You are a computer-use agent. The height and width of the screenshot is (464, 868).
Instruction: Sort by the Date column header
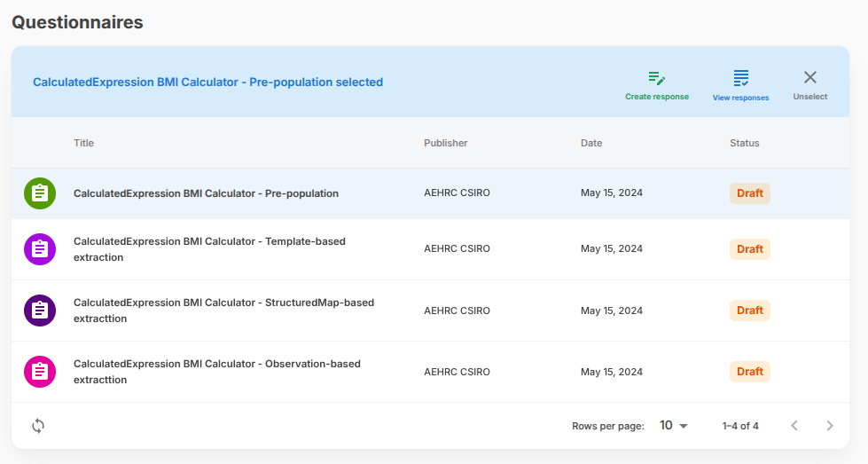tap(590, 143)
